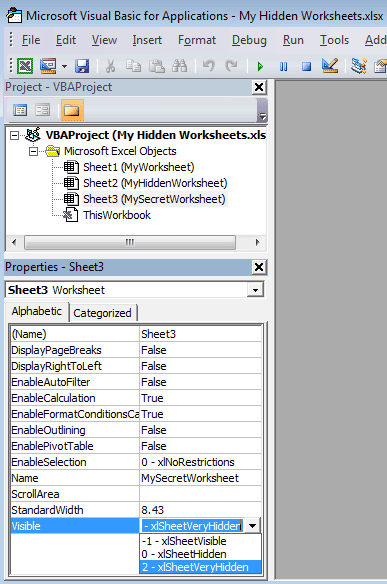387x584 pixels.
Task: Open the Tools menu
Action: (334, 40)
